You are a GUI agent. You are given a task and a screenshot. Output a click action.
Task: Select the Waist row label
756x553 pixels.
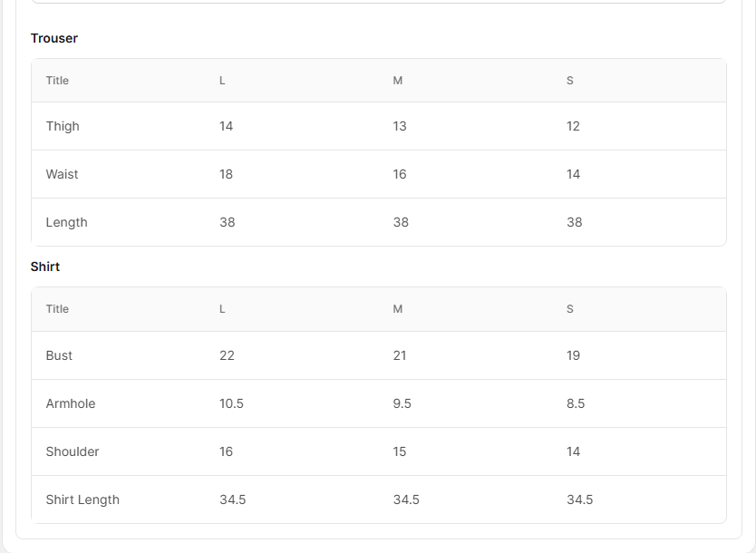pos(62,174)
